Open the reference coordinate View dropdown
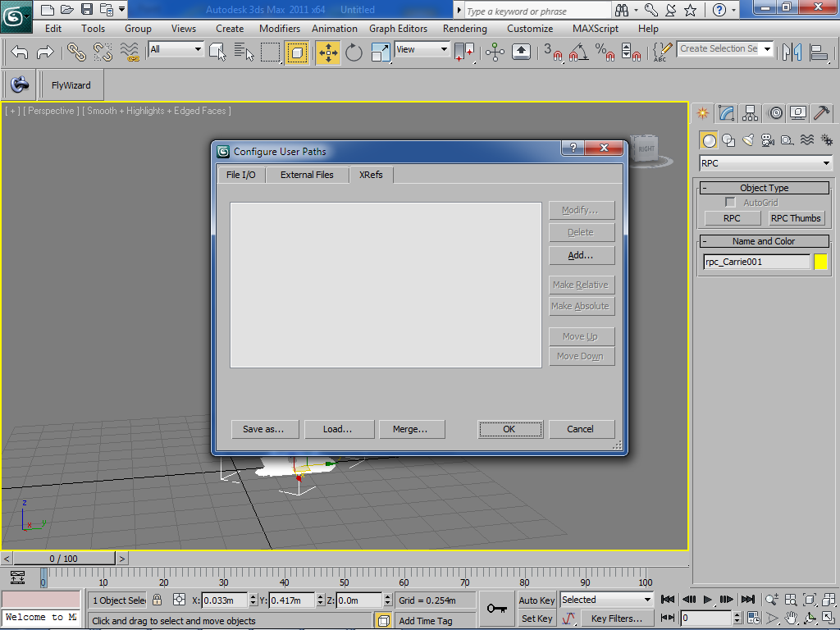This screenshot has width=840, height=630. coord(422,49)
